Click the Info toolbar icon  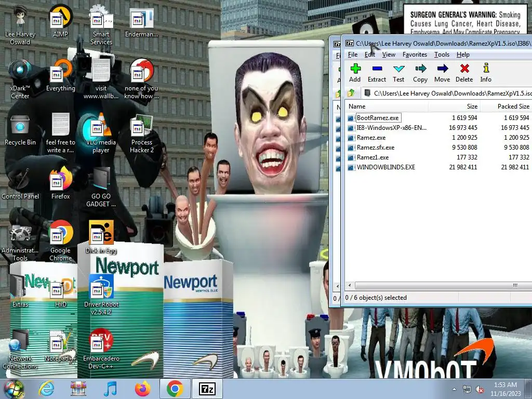pyautogui.click(x=486, y=73)
